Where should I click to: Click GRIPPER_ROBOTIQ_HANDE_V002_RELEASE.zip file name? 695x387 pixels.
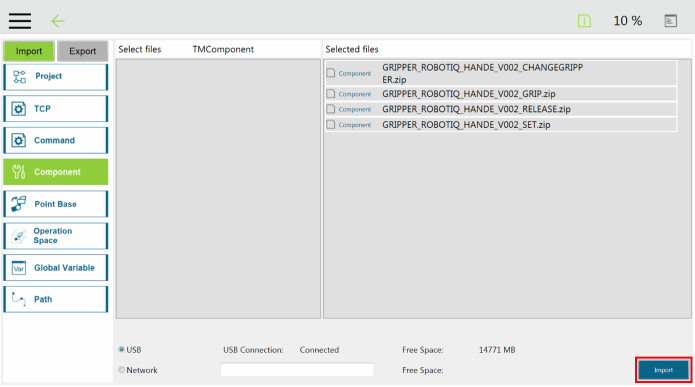[476, 109]
